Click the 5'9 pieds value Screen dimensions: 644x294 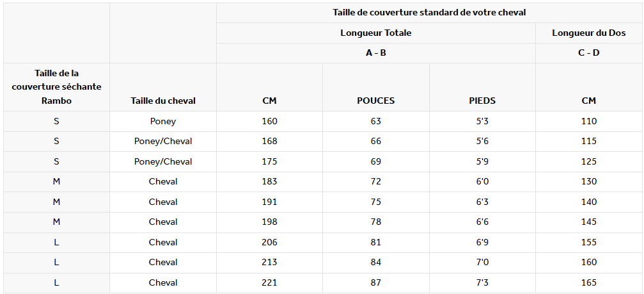pos(482,161)
